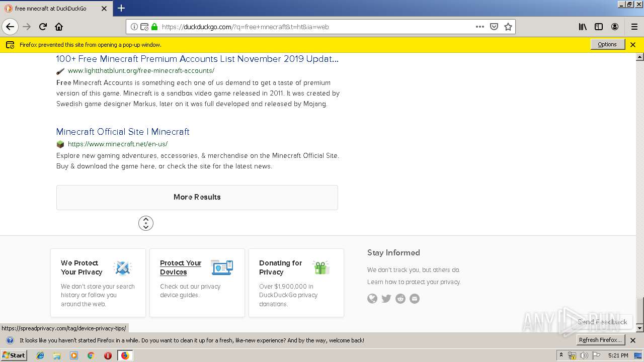Open Donating for Privacy card
This screenshot has width=644, height=362.
pyautogui.click(x=296, y=283)
